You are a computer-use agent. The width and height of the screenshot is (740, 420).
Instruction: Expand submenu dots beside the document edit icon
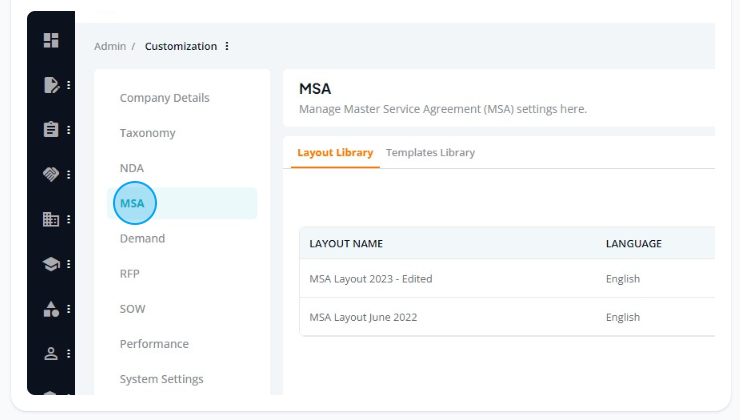[69, 85]
